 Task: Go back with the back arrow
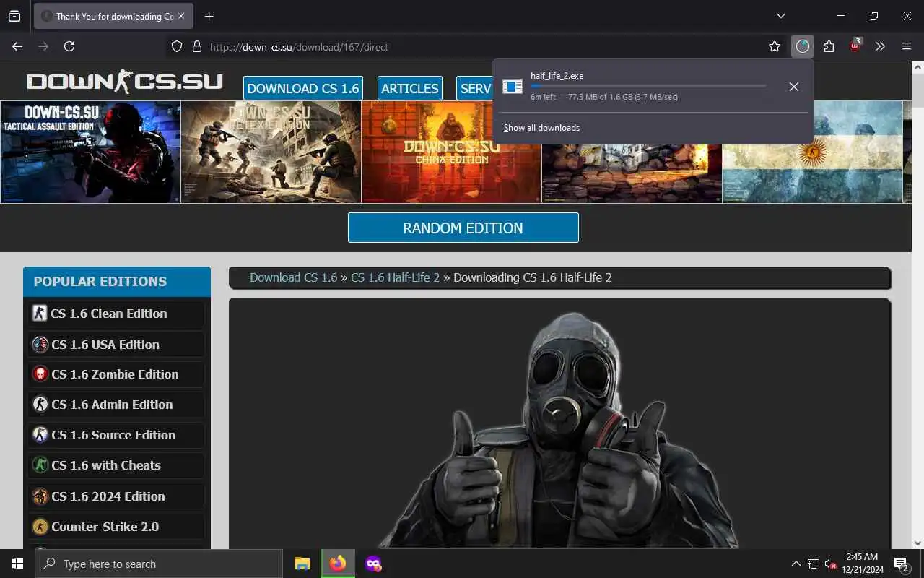click(17, 46)
